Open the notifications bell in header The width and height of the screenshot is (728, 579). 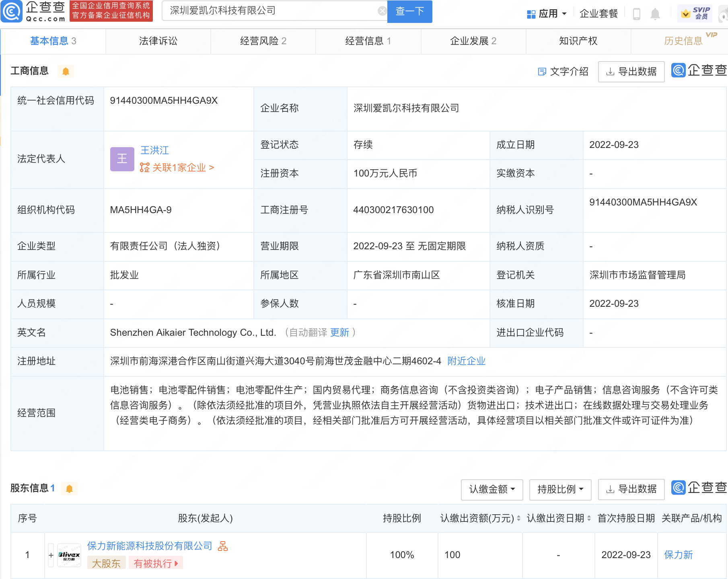click(x=655, y=14)
